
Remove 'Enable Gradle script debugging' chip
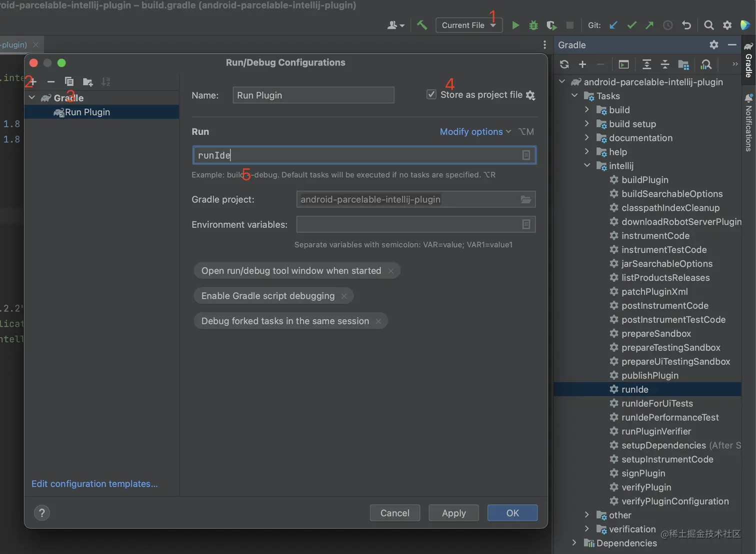pos(344,296)
